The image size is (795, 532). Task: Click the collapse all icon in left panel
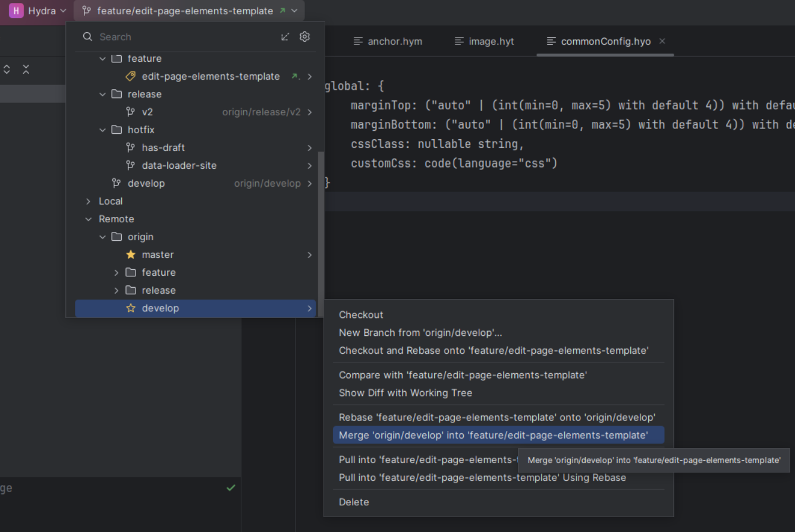26,70
